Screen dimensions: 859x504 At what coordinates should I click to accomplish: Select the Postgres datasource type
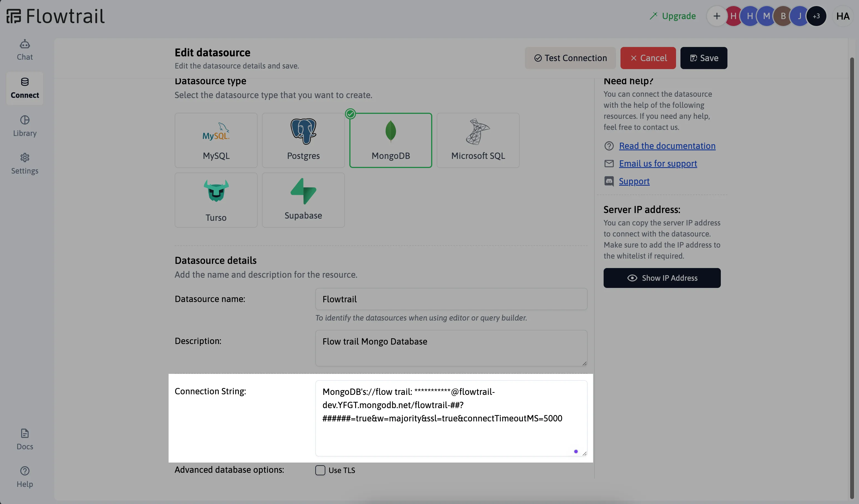[303, 140]
